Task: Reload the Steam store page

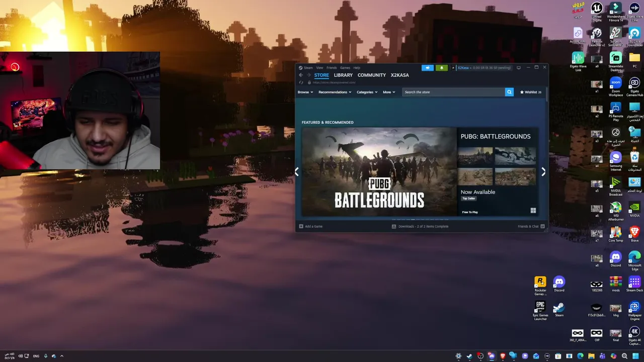Action: click(301, 82)
